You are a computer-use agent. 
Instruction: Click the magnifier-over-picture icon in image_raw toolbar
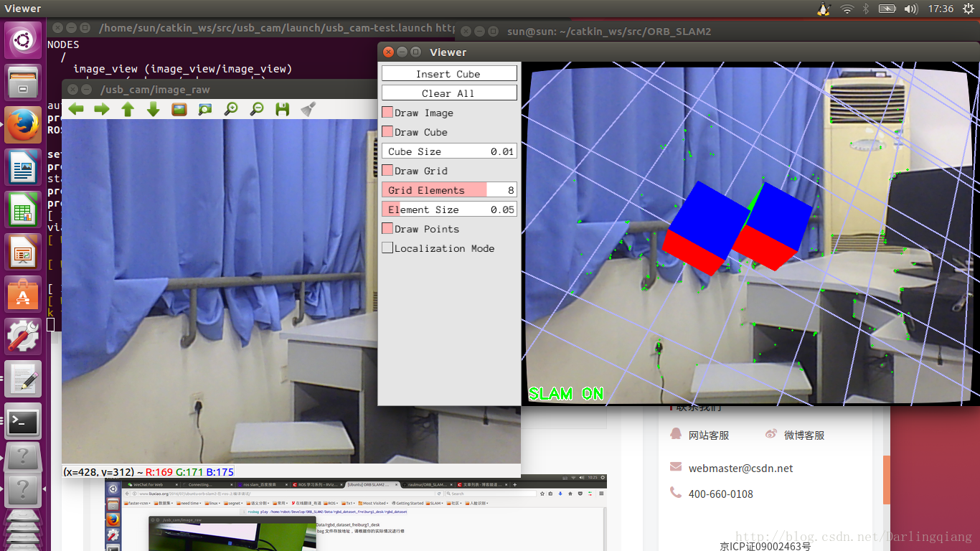[x=205, y=109]
